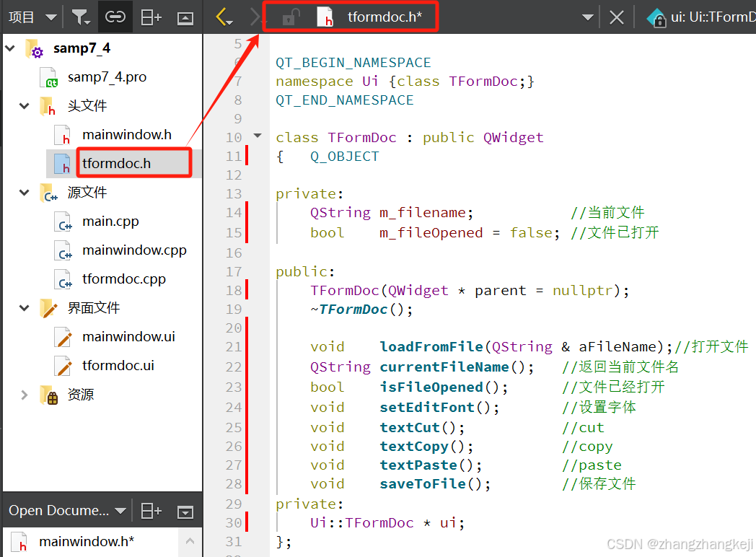Image resolution: width=756 pixels, height=557 pixels.
Task: Collapse the samp7_4 project node
Action: click(x=10, y=48)
